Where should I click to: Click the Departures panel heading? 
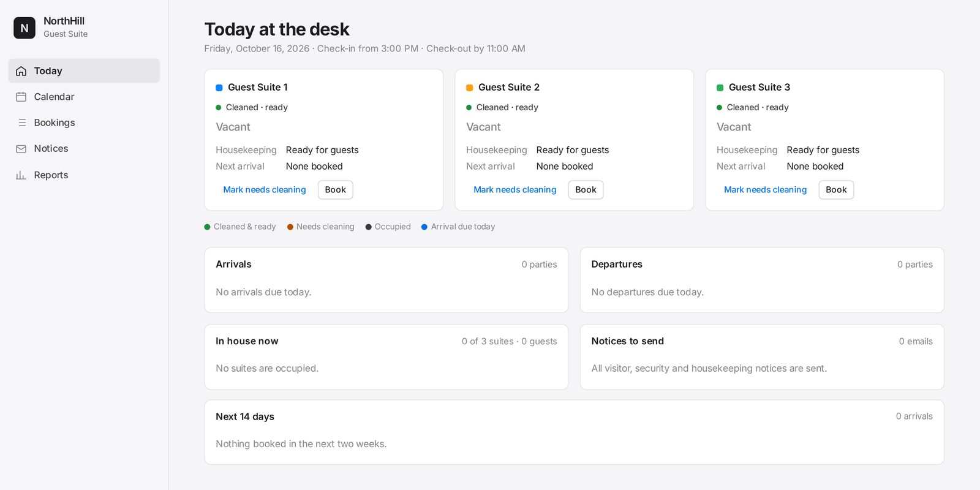click(x=617, y=265)
